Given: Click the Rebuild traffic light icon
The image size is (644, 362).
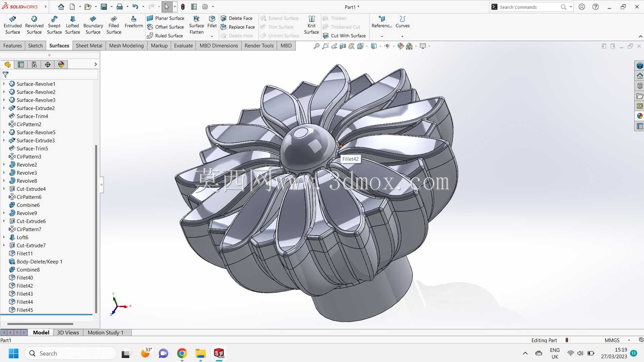Looking at the screenshot, I should coord(183,7).
